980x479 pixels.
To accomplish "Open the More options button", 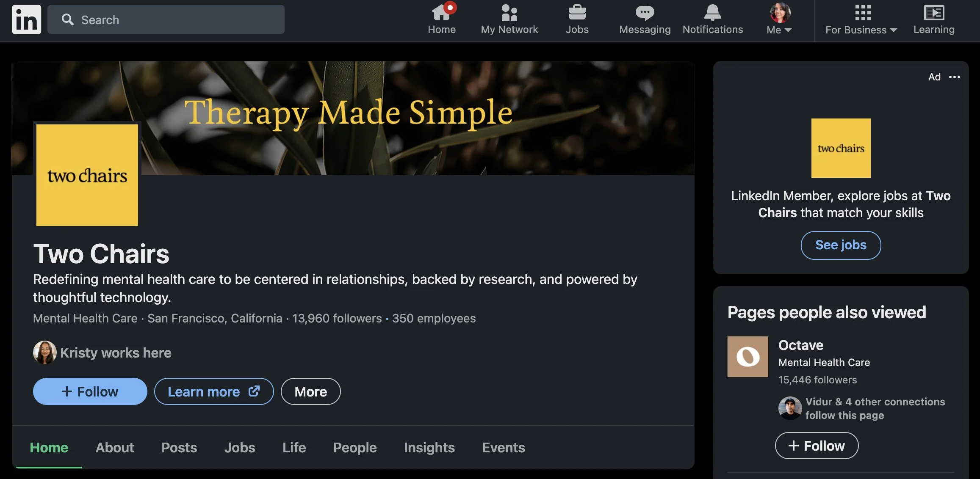I will [x=310, y=391].
